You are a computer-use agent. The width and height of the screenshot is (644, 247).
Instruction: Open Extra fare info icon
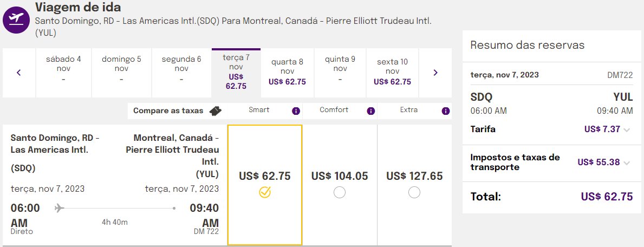coord(446,111)
